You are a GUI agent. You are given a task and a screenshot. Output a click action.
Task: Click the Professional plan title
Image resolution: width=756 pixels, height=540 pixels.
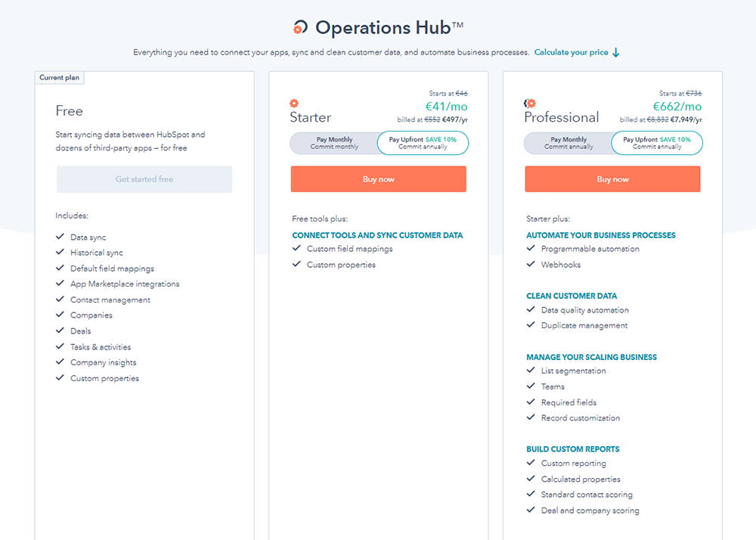[x=562, y=117]
